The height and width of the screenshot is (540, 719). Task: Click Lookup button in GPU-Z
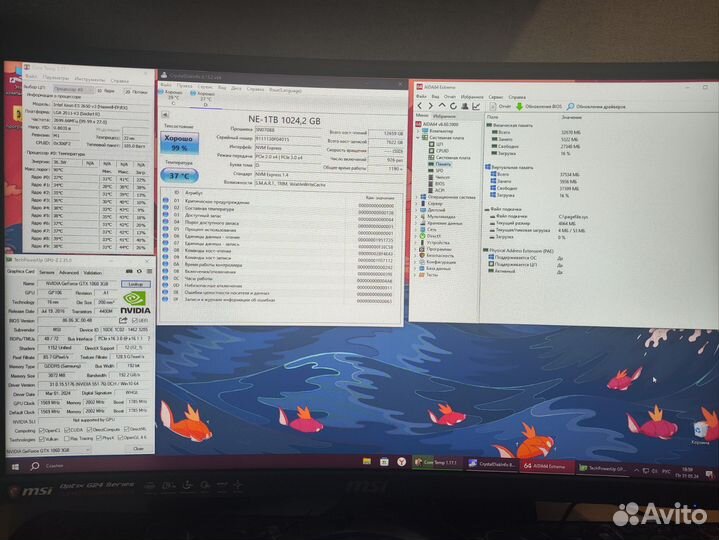(135, 284)
